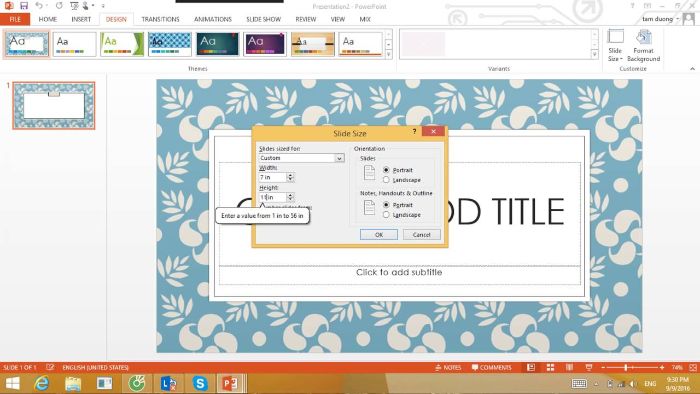Click the zoom slider in status bar
The image size is (700, 394).
632,367
